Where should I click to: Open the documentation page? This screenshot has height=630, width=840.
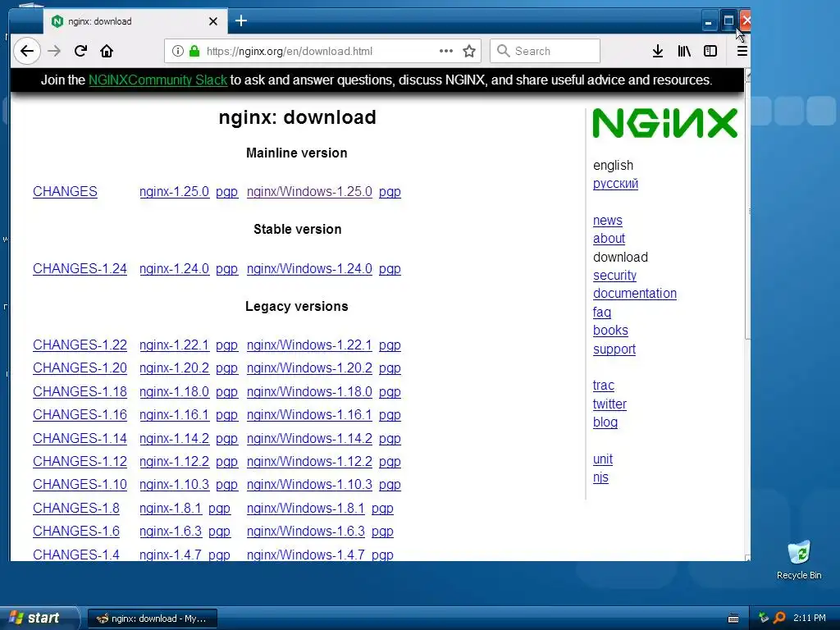click(x=635, y=294)
